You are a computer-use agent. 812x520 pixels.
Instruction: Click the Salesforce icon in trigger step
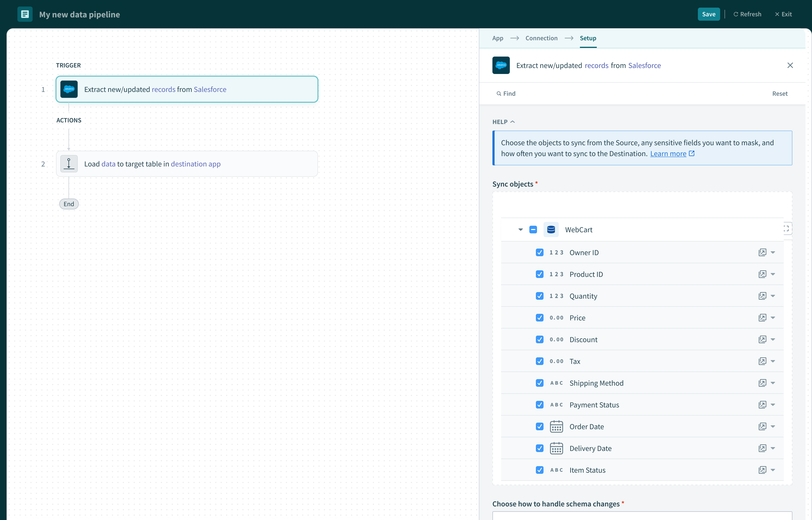[69, 89]
